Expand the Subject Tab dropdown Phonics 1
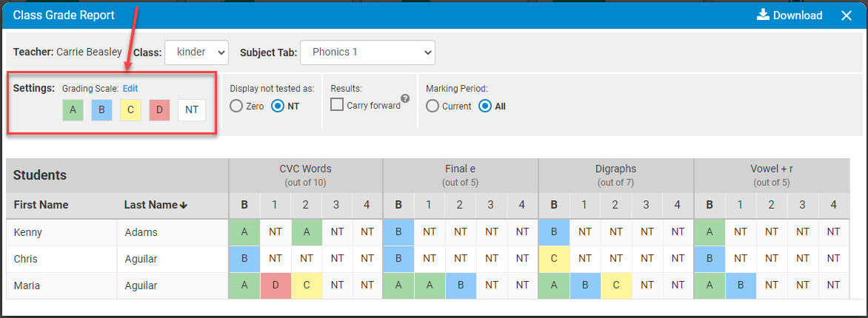Image resolution: width=868 pixels, height=318 pixels. 367,53
